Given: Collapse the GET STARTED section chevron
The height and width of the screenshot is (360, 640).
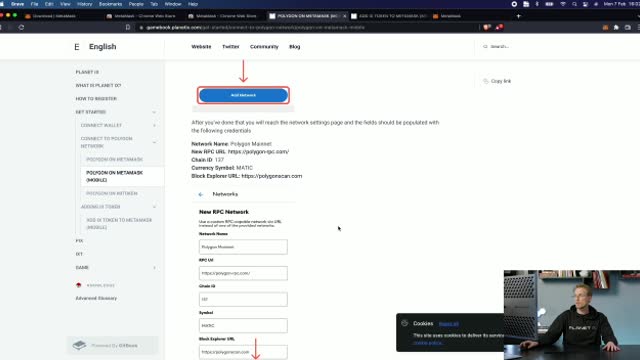Looking at the screenshot, I should point(154,112).
